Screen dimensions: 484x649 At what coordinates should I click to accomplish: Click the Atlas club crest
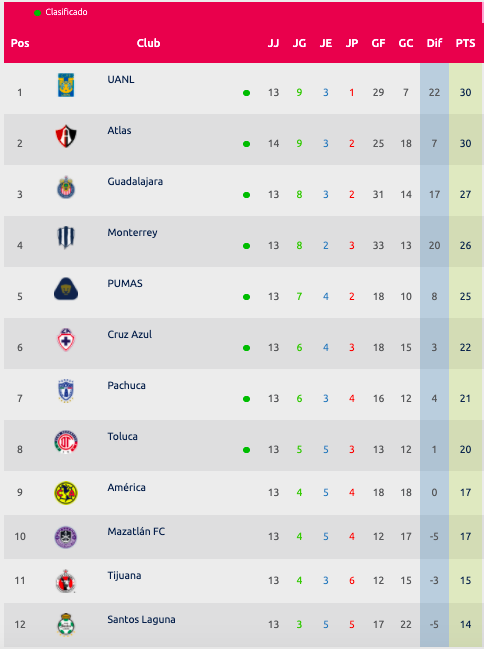pyautogui.click(x=66, y=136)
